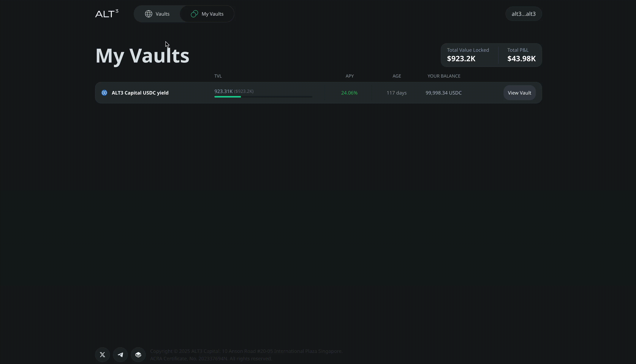The width and height of the screenshot is (636, 364).
Task: Click the ALT3 Capital USDC yield name
Action: 140,93
